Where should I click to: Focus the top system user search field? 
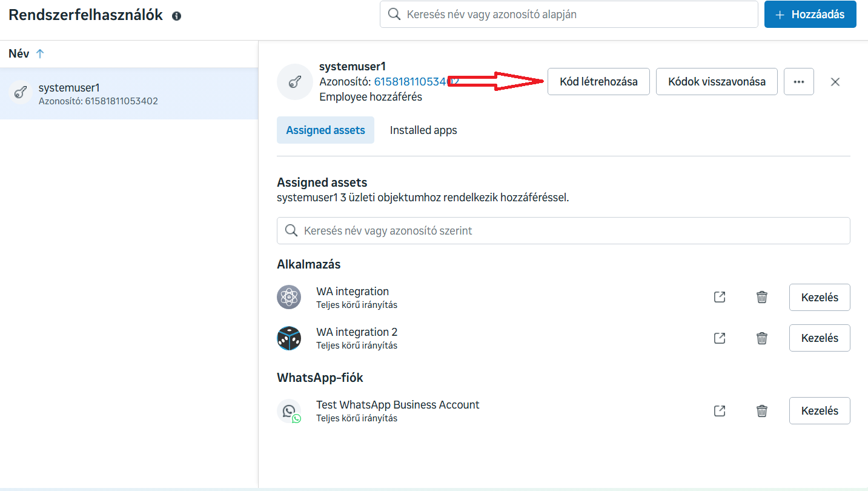[x=575, y=14]
